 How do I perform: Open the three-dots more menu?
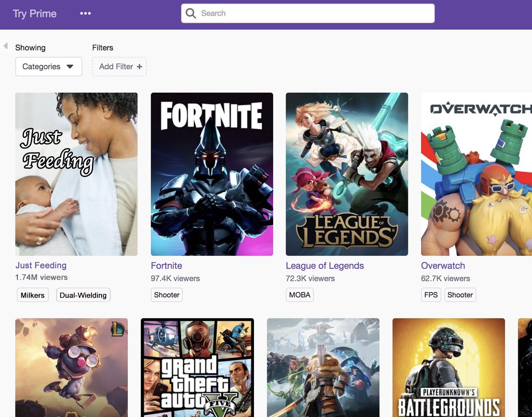click(85, 13)
